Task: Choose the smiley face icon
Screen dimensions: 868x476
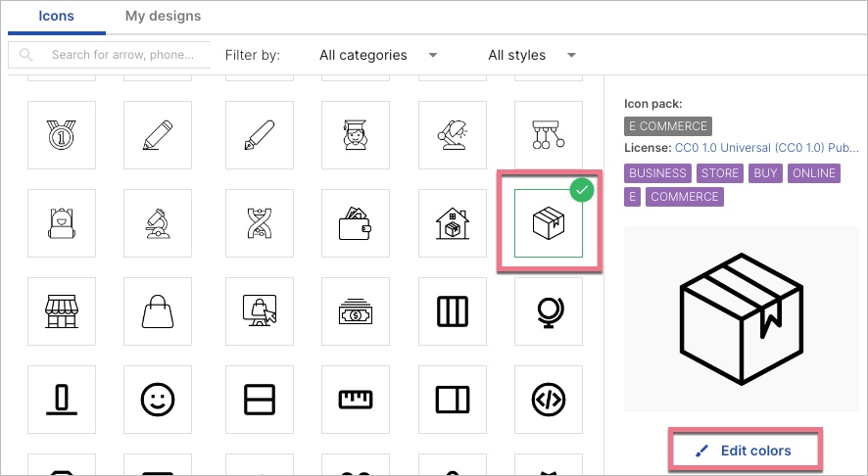Action: (x=157, y=399)
